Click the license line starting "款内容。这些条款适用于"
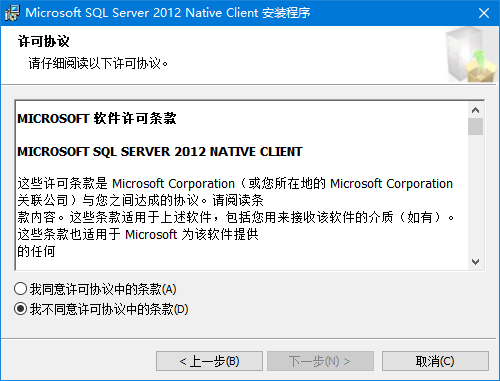500x381 pixels. click(236, 218)
